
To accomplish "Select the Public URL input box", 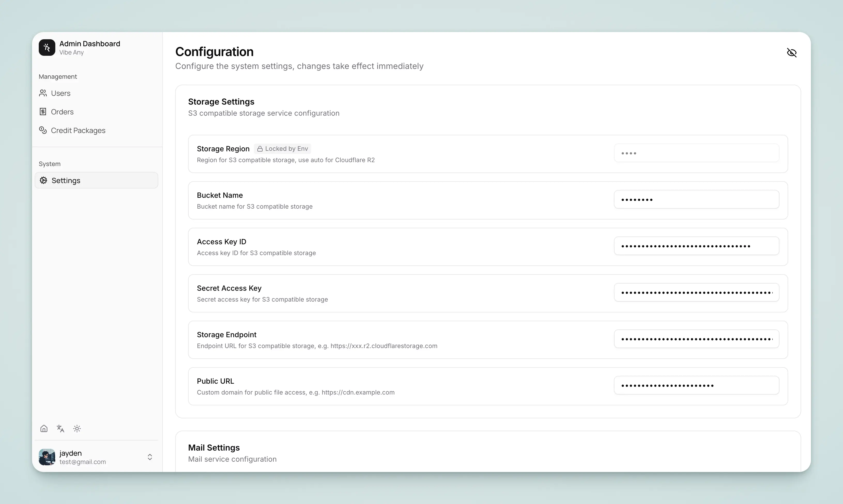I will point(696,385).
